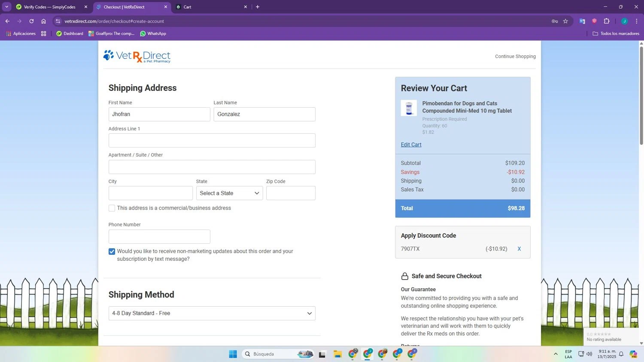
Task: Open a new browser tab
Action: (258, 7)
